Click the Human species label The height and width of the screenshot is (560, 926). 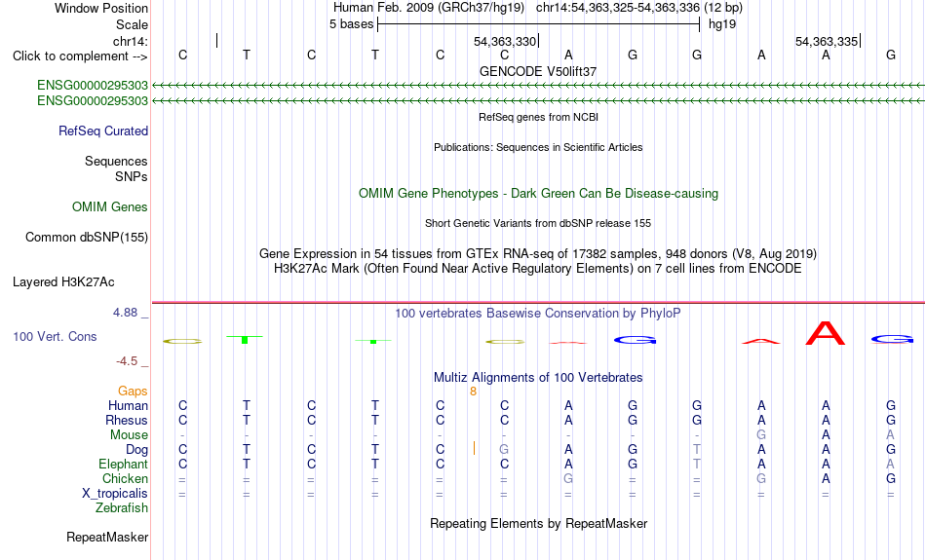tap(128, 405)
